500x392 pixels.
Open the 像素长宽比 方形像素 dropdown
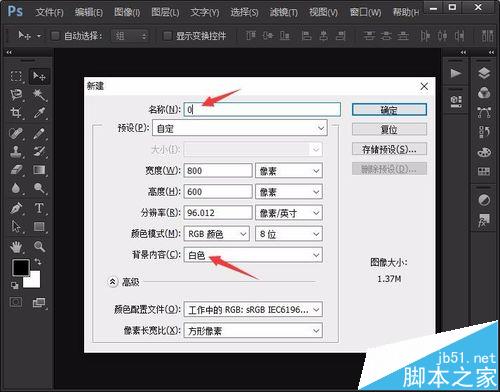tap(253, 331)
